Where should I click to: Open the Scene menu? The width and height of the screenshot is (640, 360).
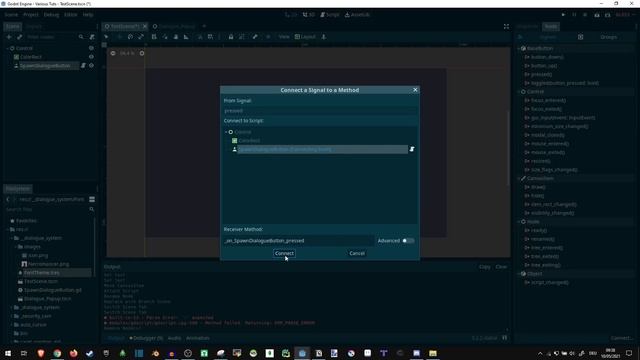(11, 15)
